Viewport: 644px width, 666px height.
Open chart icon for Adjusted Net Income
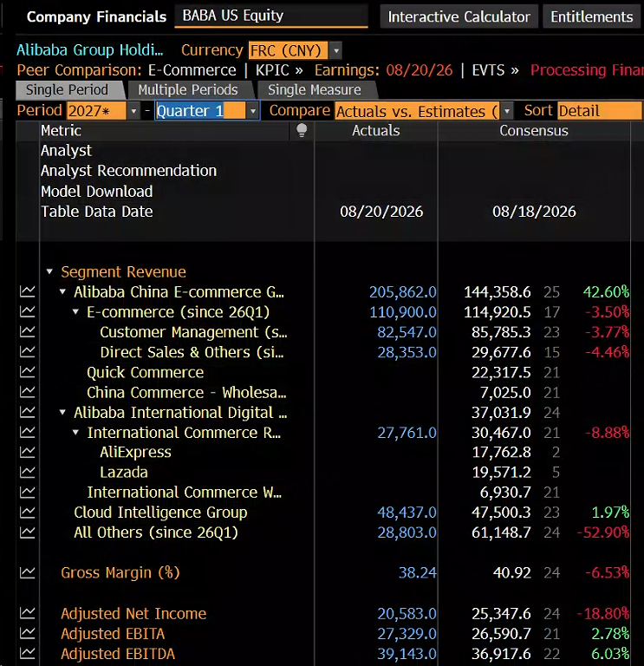pos(27,613)
